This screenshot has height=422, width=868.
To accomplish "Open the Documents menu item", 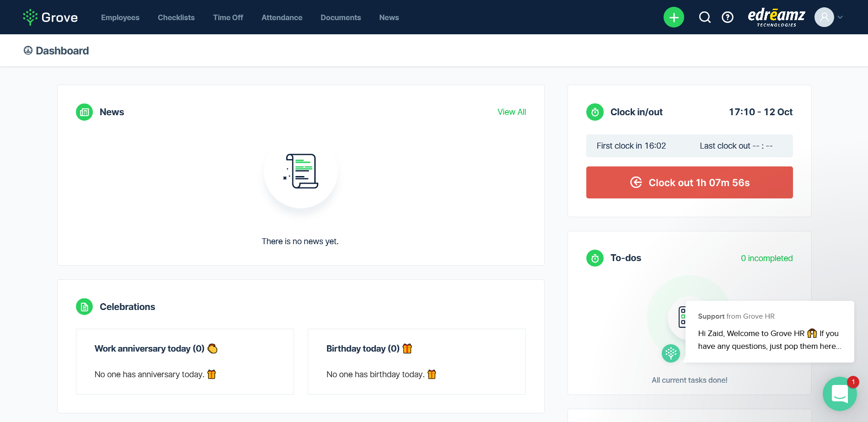I will point(340,17).
